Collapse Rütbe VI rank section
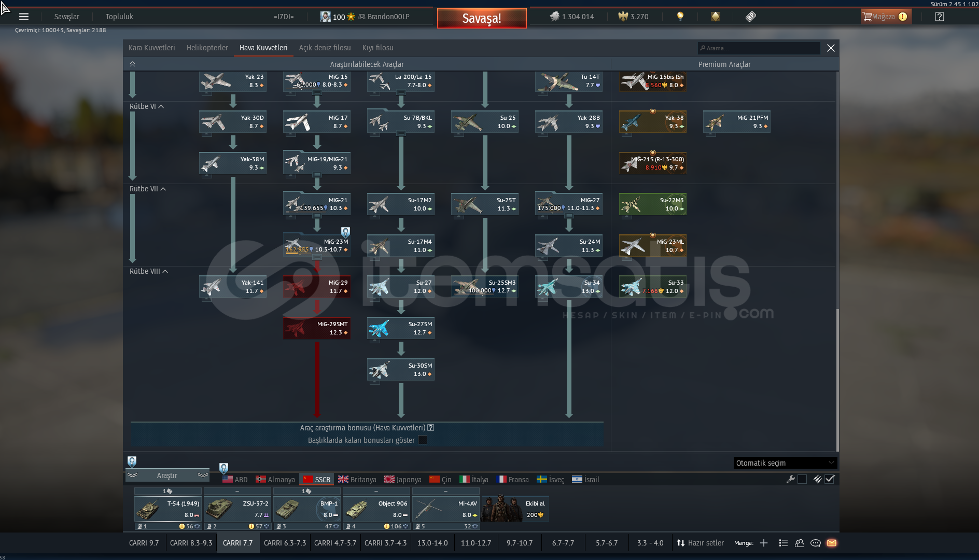The width and height of the screenshot is (979, 560). click(x=147, y=106)
